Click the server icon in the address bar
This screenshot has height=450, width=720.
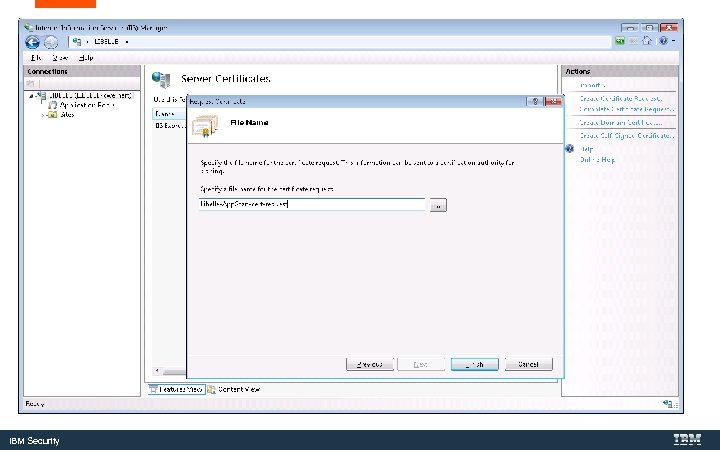tap(77, 42)
